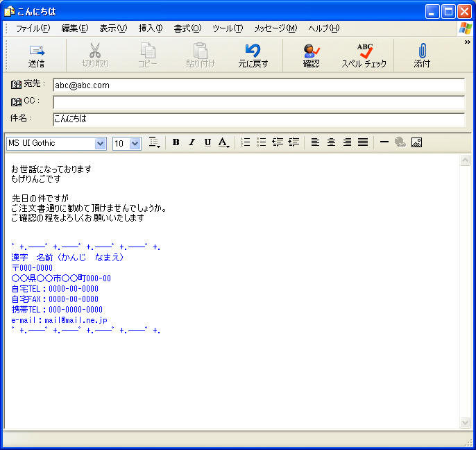Minimize the こんにちは window
Viewport: 476px width, 450px height.
[x=432, y=12]
